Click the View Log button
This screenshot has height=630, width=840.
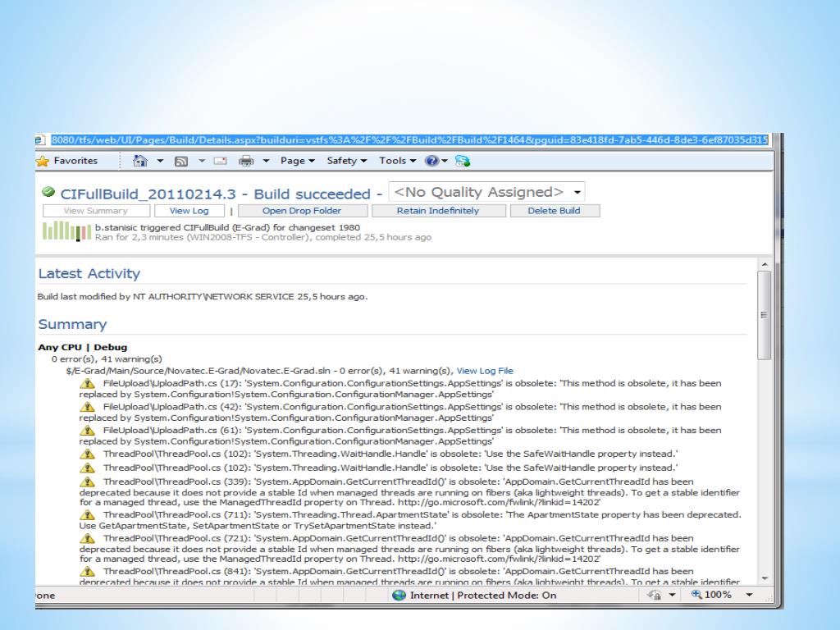click(189, 211)
